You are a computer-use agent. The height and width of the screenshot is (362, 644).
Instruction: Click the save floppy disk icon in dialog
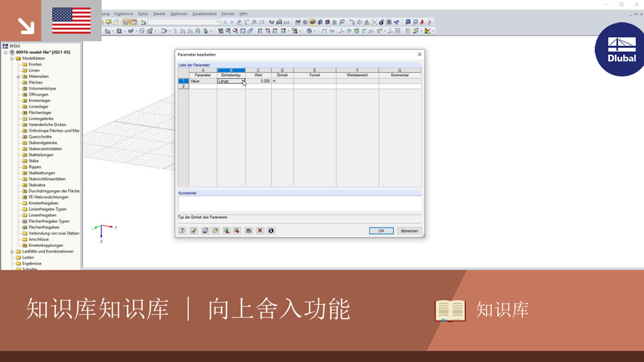[x=205, y=231]
